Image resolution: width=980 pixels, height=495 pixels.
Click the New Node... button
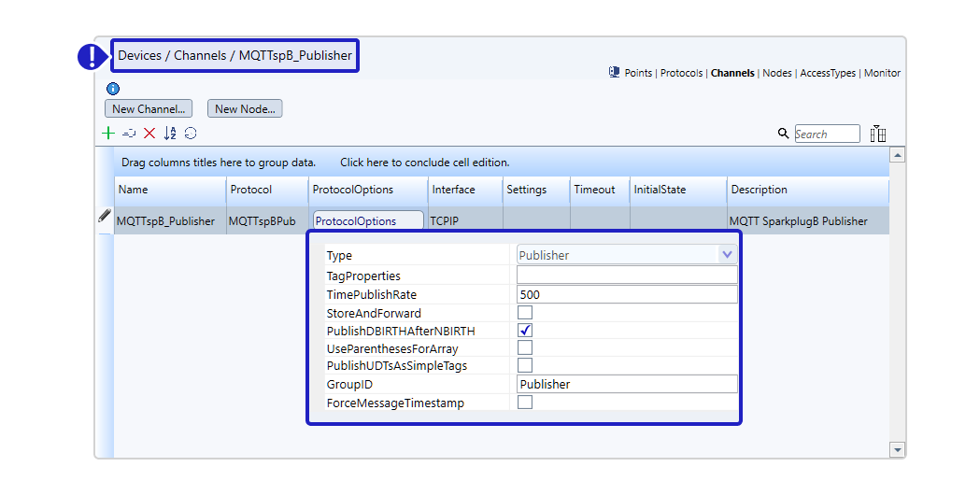245,109
